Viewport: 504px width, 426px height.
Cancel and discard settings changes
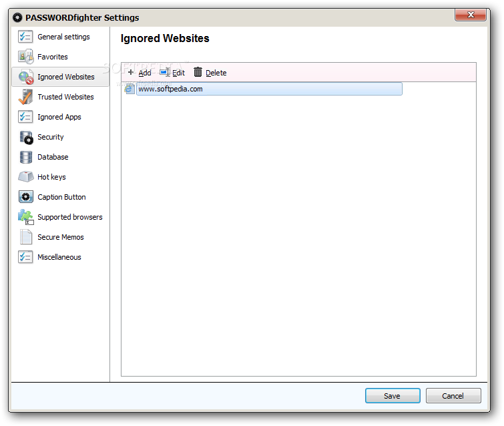click(x=453, y=396)
